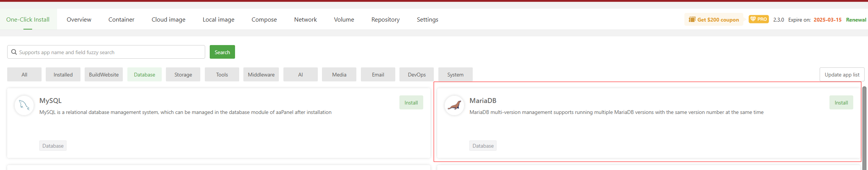Install the MySQL app
The height and width of the screenshot is (170, 868).
click(411, 103)
